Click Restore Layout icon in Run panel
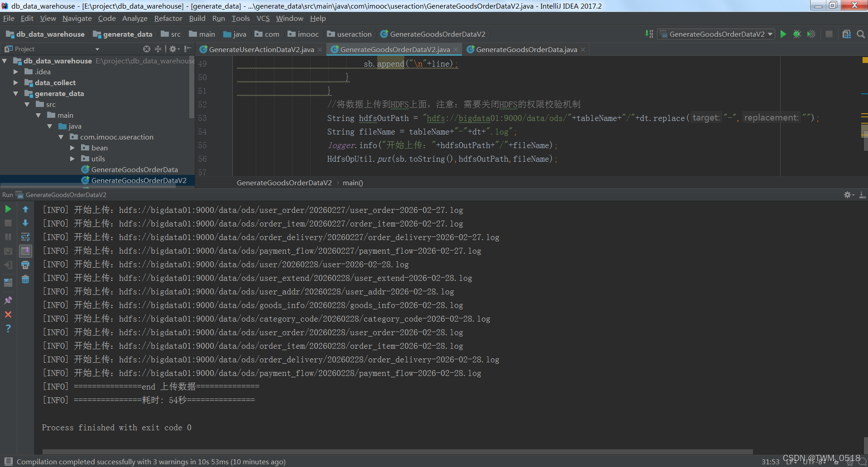Viewport: 868px width, 467px height. pyautogui.click(x=8, y=282)
